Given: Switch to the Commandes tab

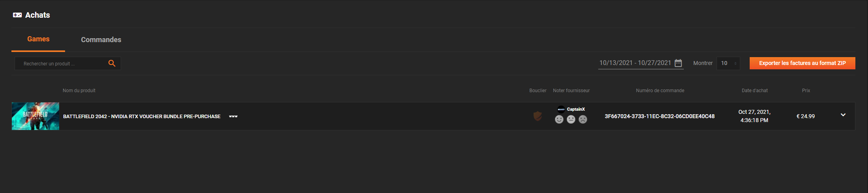Looking at the screenshot, I should click(x=101, y=40).
